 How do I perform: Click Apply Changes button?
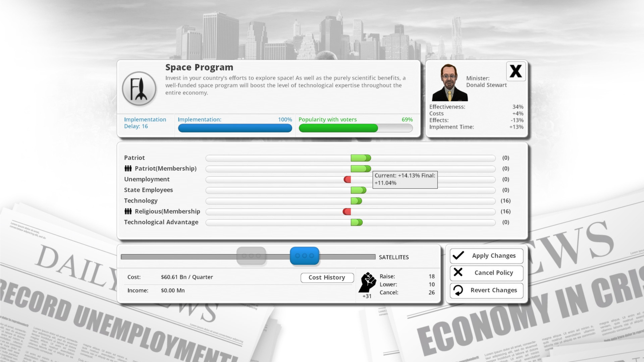[486, 255]
